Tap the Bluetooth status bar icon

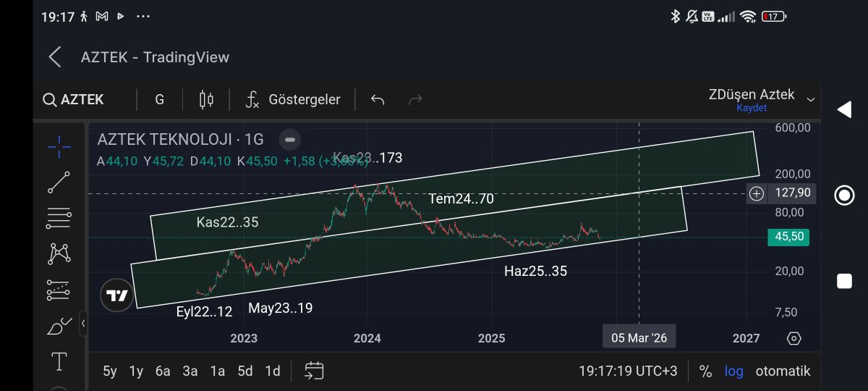tap(675, 16)
